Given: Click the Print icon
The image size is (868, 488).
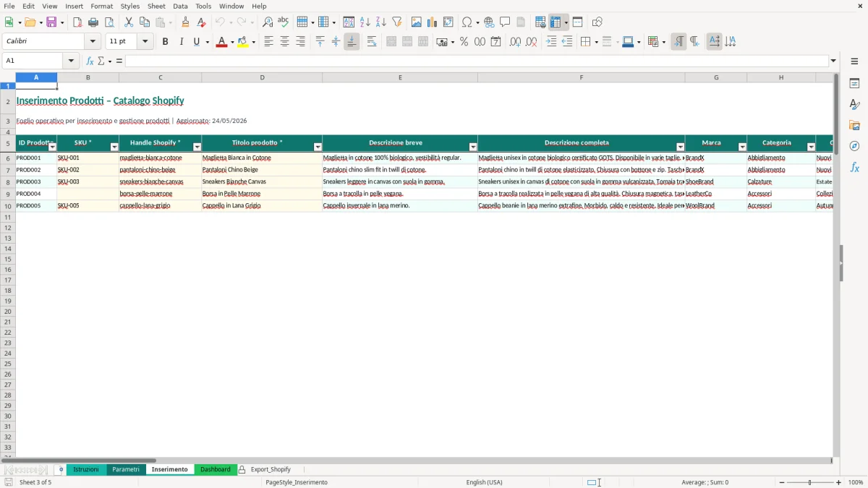Looking at the screenshot, I should [93, 22].
